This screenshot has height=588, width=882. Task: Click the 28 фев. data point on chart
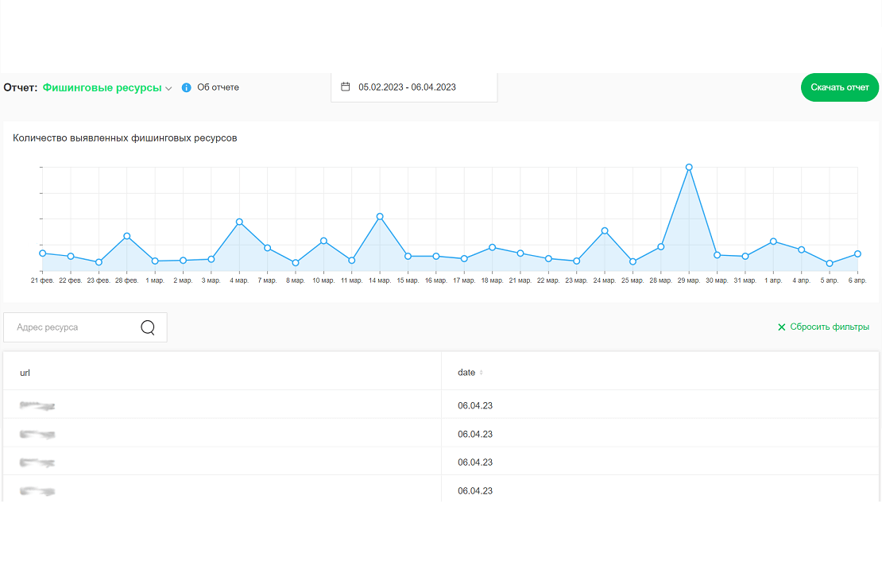coord(127,236)
